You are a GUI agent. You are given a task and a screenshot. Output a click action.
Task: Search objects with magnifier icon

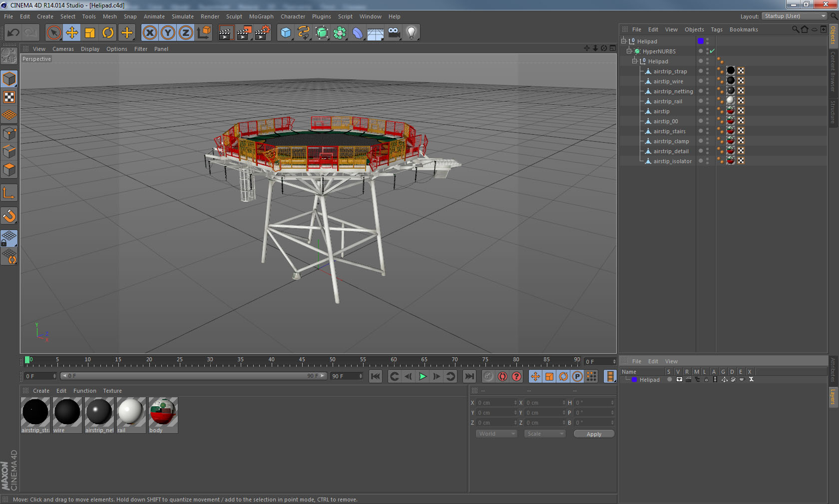795,29
